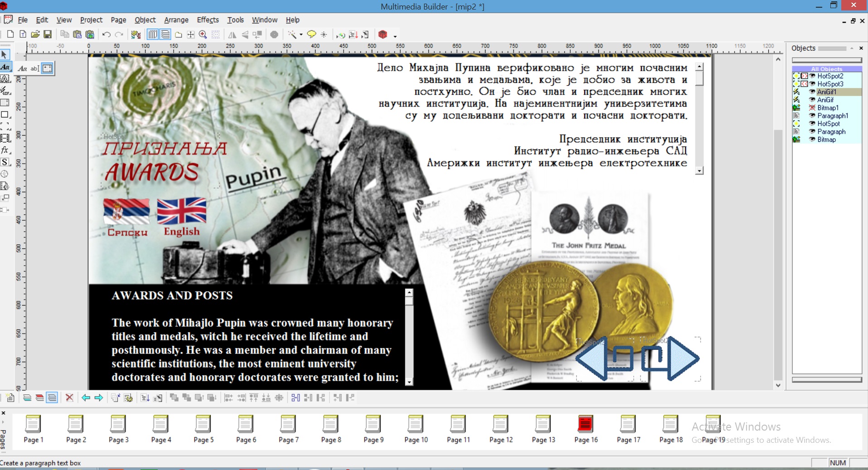Viewport: 868px width, 470px height.
Task: Show the hidden Bitmap1 object
Action: coord(812,108)
